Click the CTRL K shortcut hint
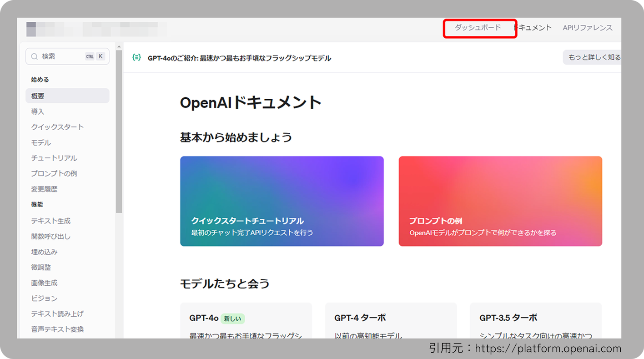 coord(95,56)
